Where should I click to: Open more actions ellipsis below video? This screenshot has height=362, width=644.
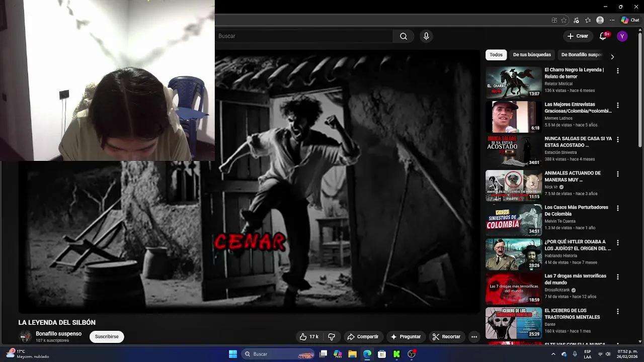coord(474,337)
